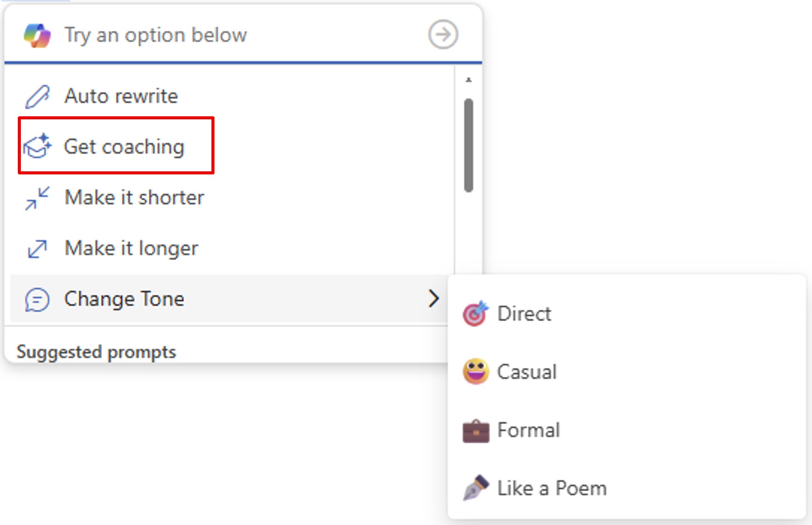Click the options list scrollbar thumb
The height and width of the screenshot is (525, 812).
click(468, 145)
